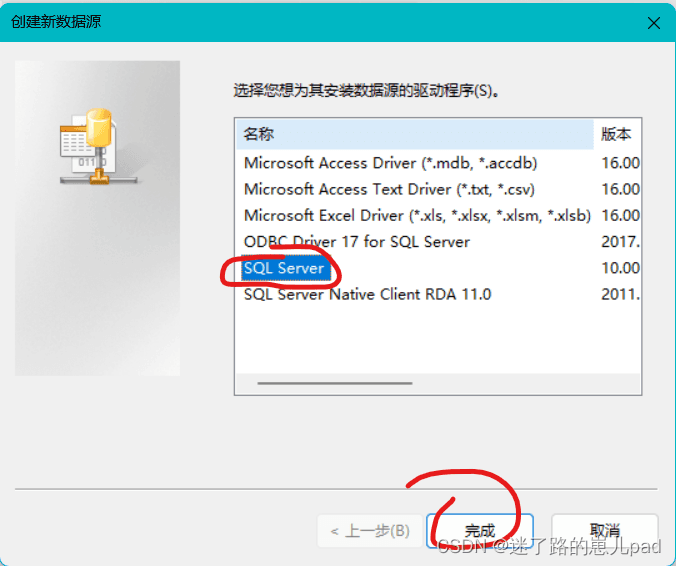
Task: Select Microsoft Access Text Driver row
Action: click(x=389, y=189)
